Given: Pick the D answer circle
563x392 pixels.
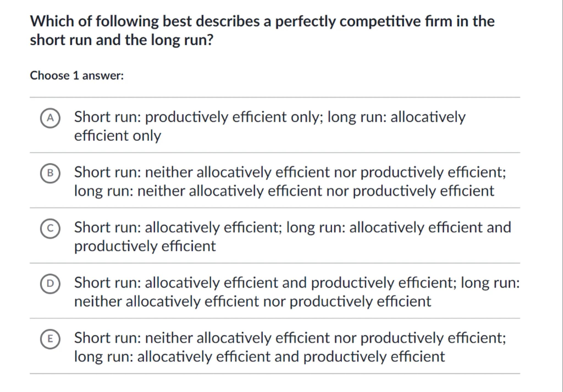Looking at the screenshot, I should pyautogui.click(x=50, y=284).
